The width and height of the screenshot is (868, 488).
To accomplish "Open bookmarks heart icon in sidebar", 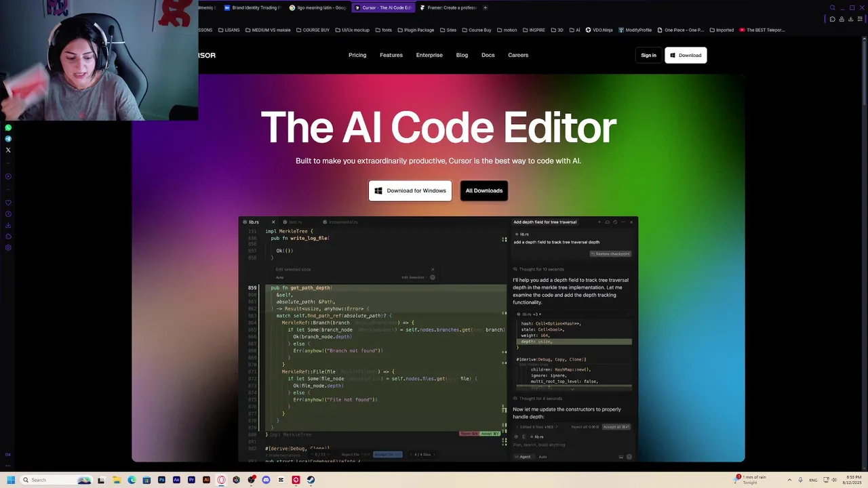I will pyautogui.click(x=8, y=203).
